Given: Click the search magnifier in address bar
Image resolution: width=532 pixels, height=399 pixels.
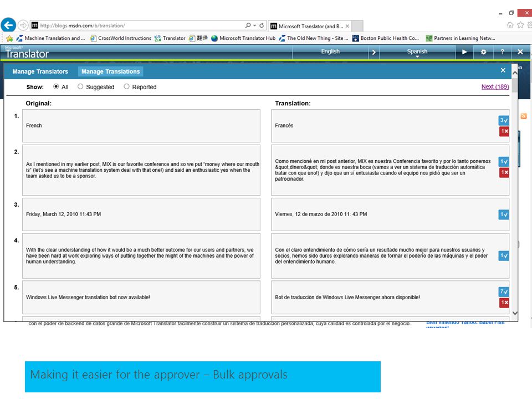Looking at the screenshot, I should (248, 25).
